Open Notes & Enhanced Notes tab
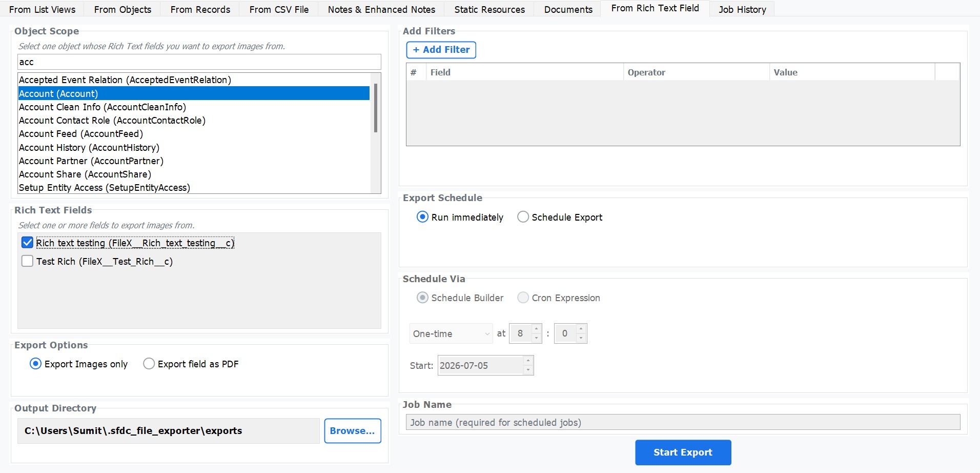The image size is (980, 473). [x=381, y=9]
